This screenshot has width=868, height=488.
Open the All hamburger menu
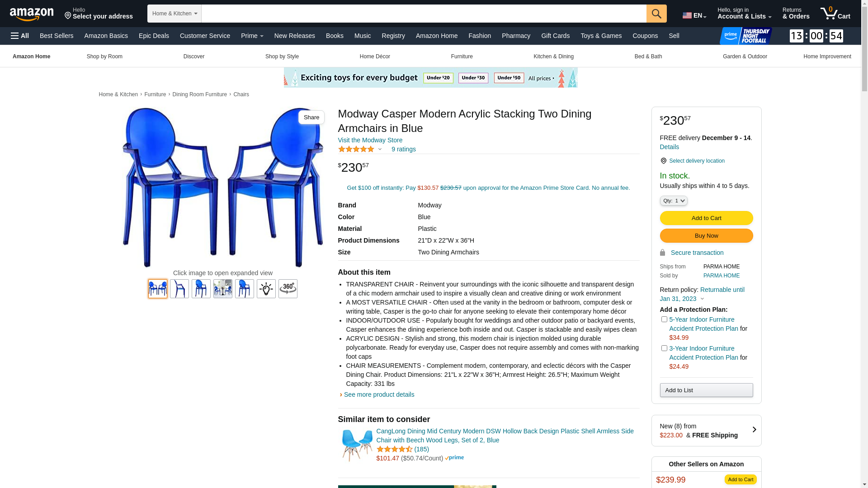click(x=20, y=36)
